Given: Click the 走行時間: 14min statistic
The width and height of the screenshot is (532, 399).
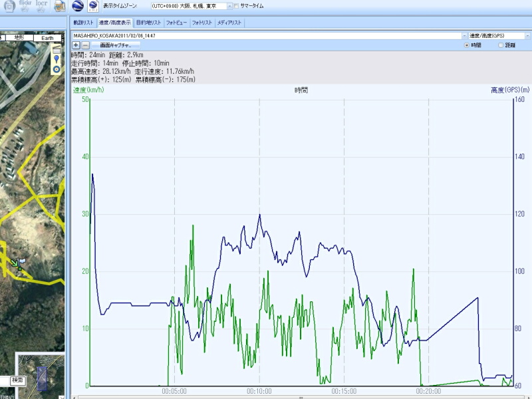Looking at the screenshot, I should 94,63.
